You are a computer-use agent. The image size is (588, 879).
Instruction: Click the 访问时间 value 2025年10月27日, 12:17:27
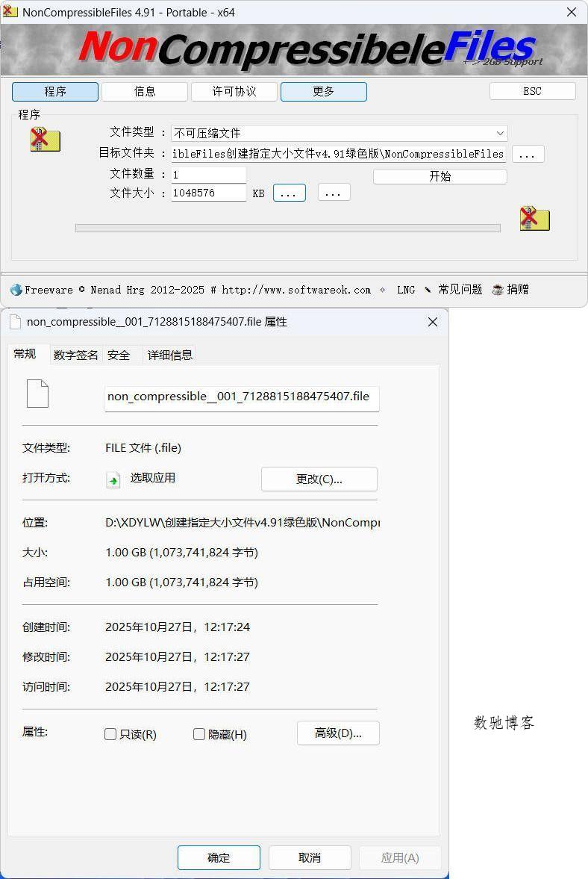(178, 687)
